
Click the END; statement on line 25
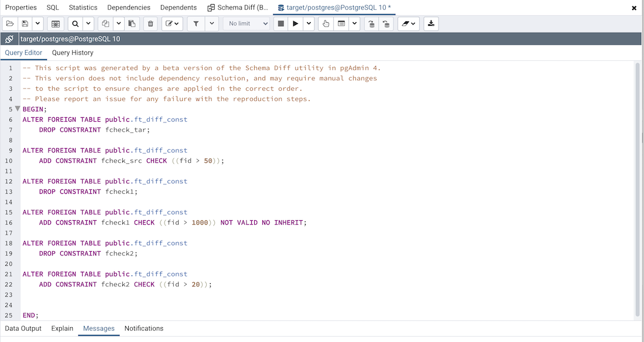(30, 315)
